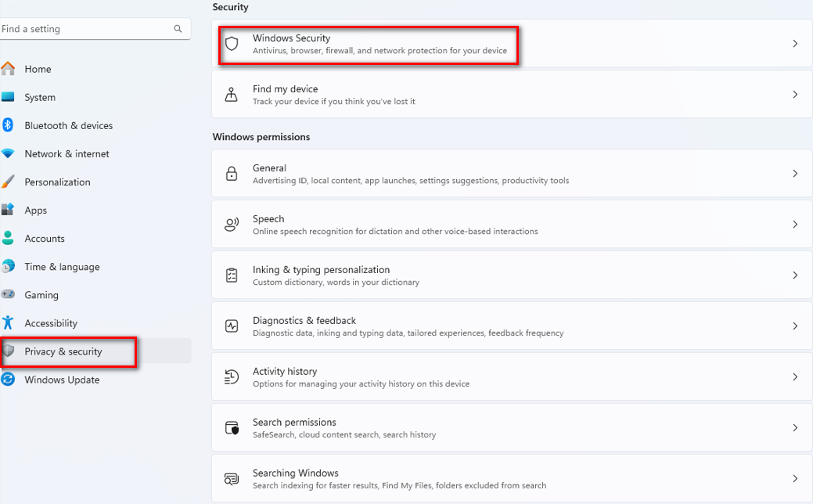Image resolution: width=813 pixels, height=504 pixels.
Task: Click the Privacy & security shield icon
Action: pos(9,351)
